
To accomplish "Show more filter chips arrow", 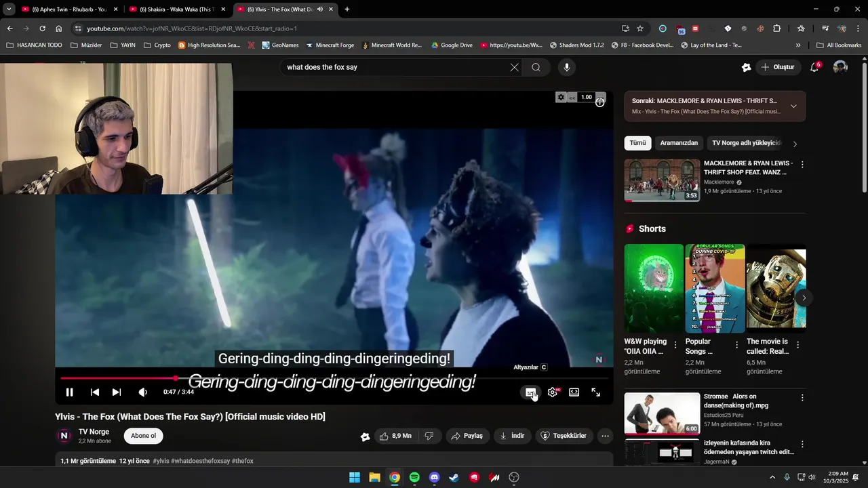I will coord(795,144).
